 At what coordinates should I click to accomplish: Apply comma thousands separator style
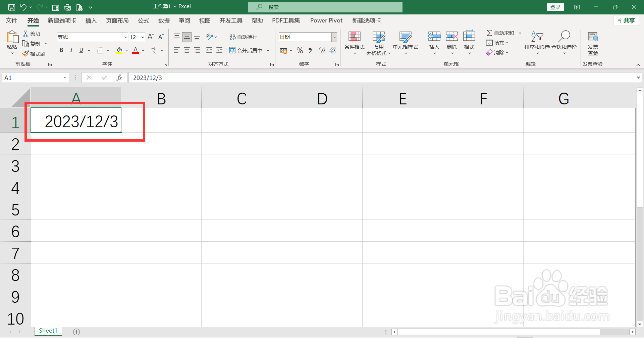(310, 50)
